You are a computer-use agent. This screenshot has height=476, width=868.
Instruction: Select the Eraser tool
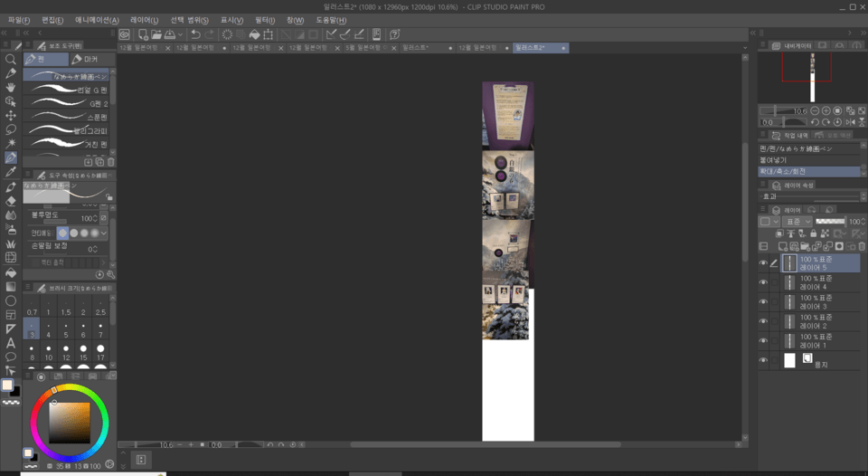pos(10,201)
